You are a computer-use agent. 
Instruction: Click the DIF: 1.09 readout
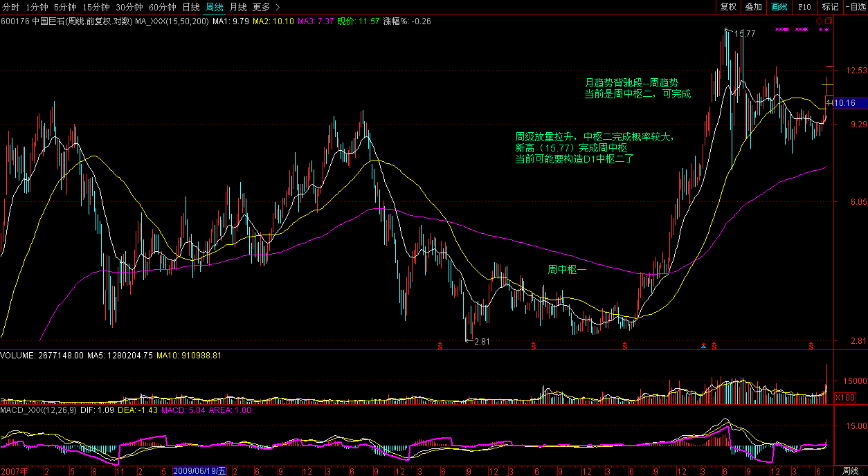(97, 410)
